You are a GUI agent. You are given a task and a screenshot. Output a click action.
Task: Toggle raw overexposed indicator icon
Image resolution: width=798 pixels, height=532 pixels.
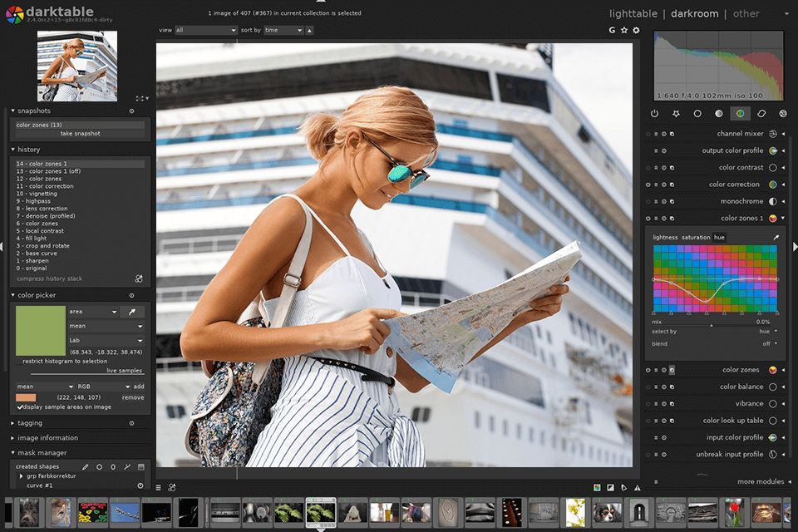pyautogui.click(x=597, y=488)
